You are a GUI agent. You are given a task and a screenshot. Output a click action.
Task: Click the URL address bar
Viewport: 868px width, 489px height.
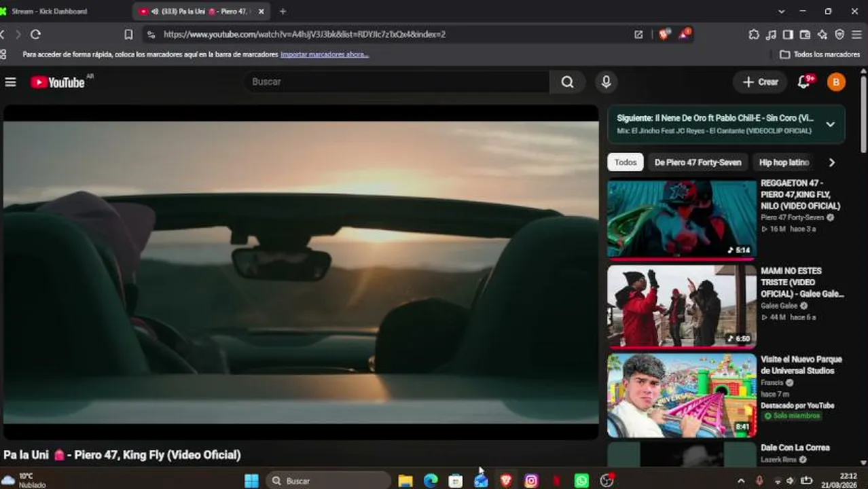pos(394,34)
